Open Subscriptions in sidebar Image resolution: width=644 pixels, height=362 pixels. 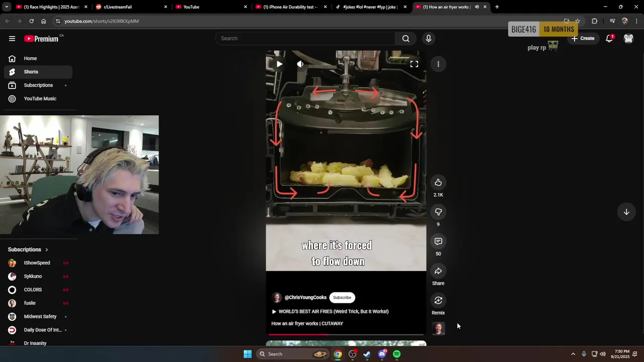pyautogui.click(x=38, y=85)
